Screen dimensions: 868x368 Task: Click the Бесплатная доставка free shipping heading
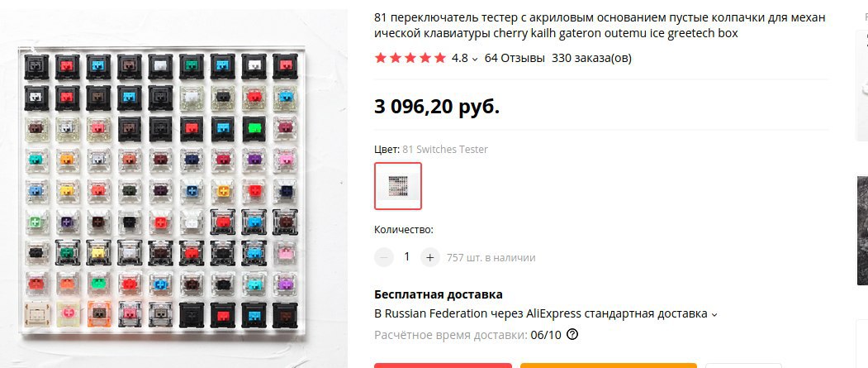coord(439,294)
